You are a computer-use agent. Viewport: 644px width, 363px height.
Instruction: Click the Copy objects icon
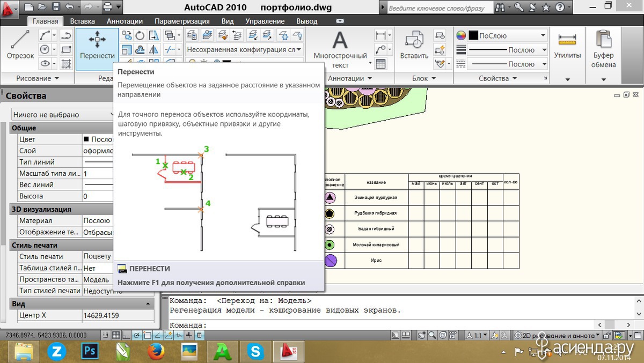pyautogui.click(x=127, y=36)
